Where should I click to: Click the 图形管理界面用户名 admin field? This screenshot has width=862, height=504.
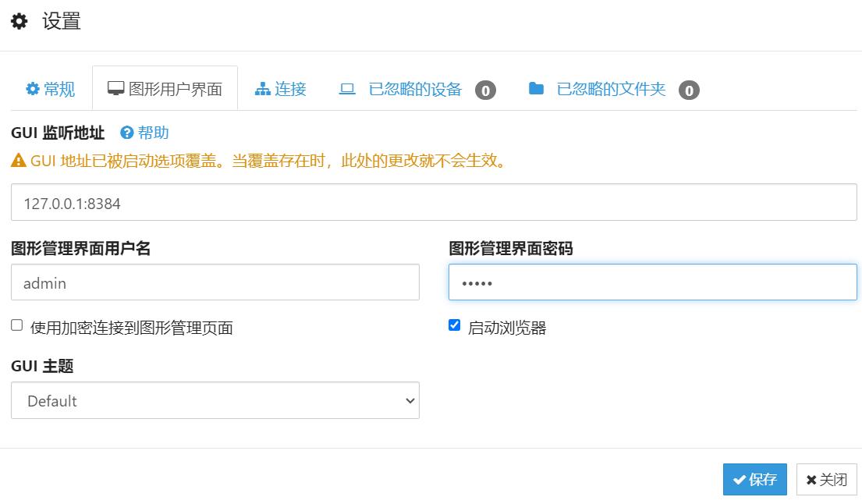pos(215,282)
